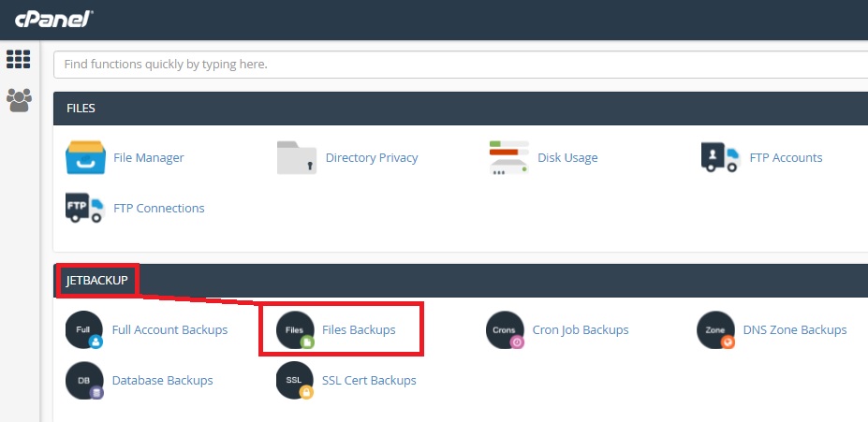This screenshot has height=422, width=868.
Task: Click the FTP Accounts truck icon
Action: 720,157
